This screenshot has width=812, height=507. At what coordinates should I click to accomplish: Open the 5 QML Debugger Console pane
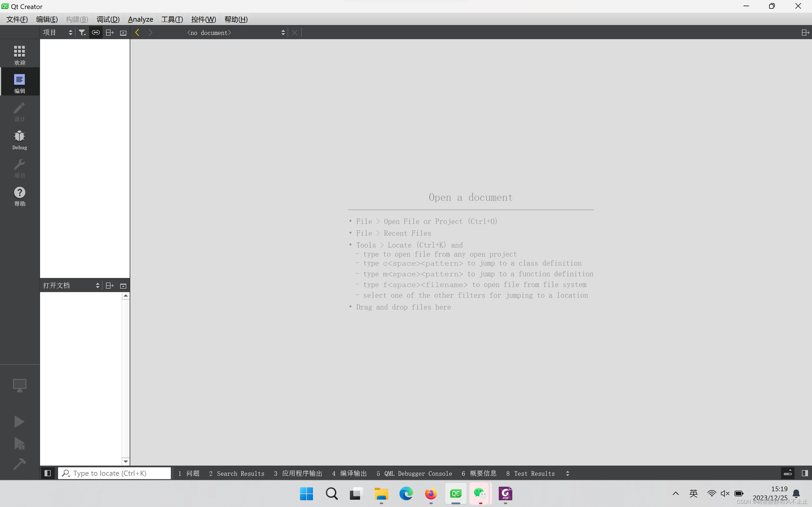coord(414,473)
